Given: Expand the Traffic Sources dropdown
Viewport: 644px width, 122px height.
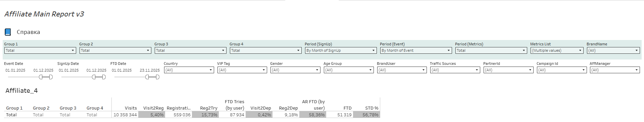Looking at the screenshot, I should pyautogui.click(x=455, y=70).
